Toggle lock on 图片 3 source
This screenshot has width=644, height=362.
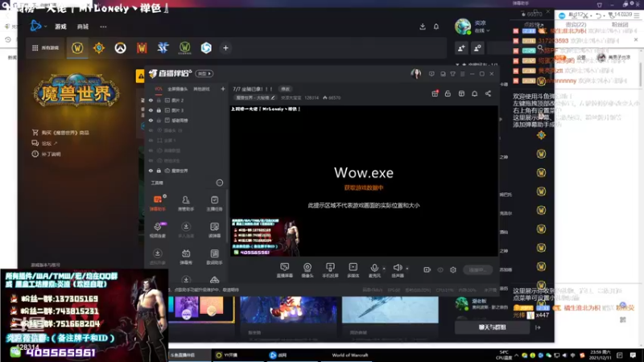(159, 110)
